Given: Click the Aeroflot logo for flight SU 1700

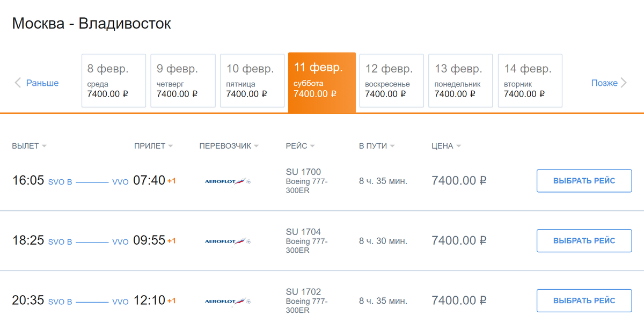Looking at the screenshot, I should pos(228,181).
